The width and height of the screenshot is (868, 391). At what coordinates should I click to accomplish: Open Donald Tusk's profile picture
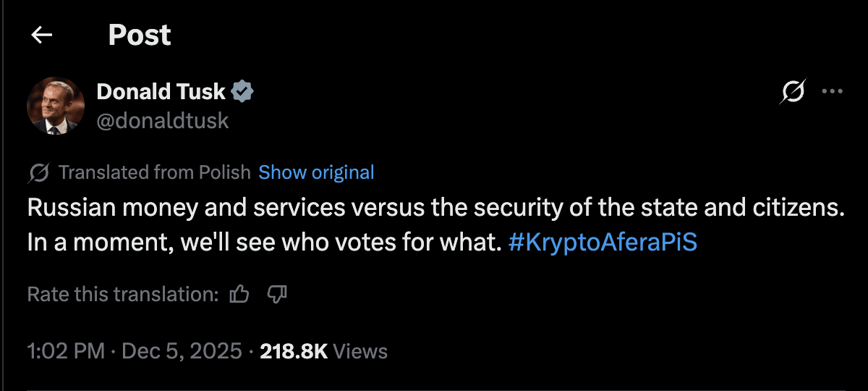56,106
